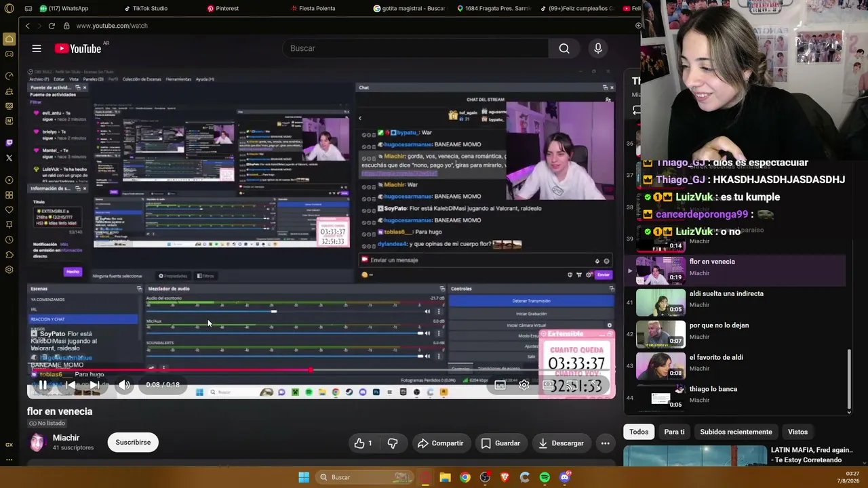The width and height of the screenshot is (868, 488).
Task: Like the video with thumbs up
Action: 363,443
